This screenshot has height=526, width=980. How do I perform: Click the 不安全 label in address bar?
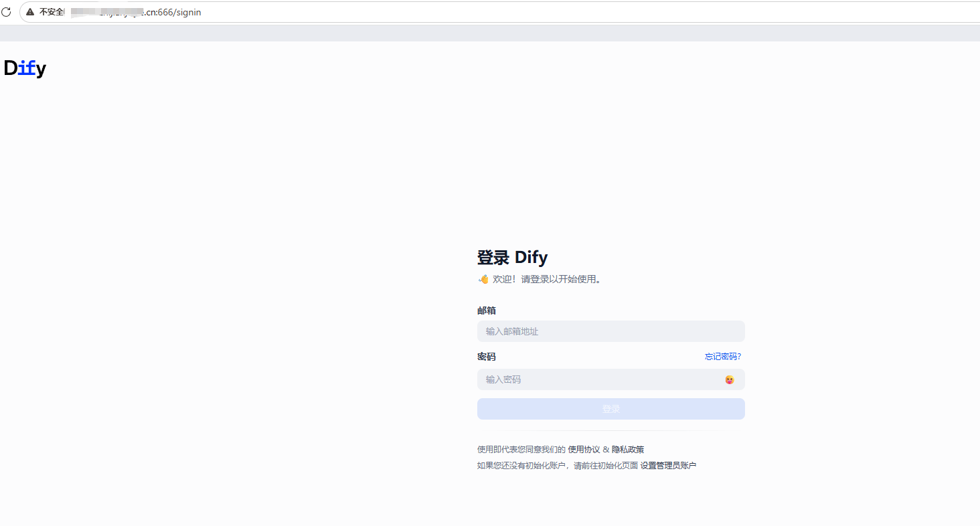click(52, 12)
